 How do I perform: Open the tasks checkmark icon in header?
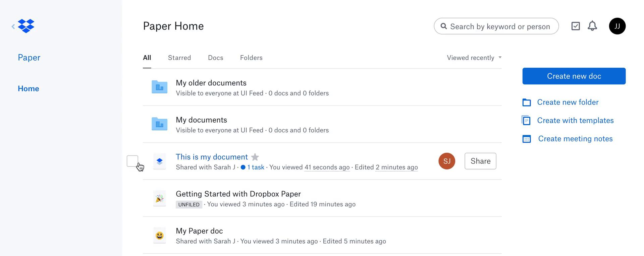point(576,26)
